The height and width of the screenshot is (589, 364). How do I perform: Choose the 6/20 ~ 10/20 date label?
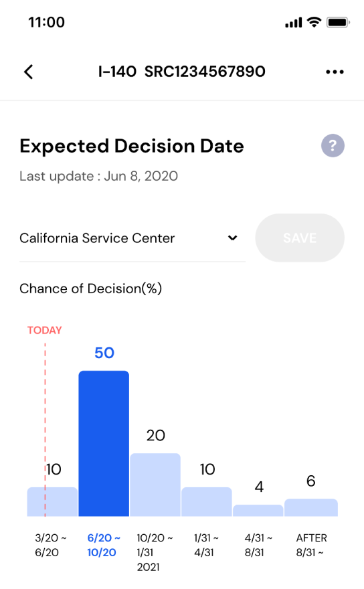click(104, 545)
